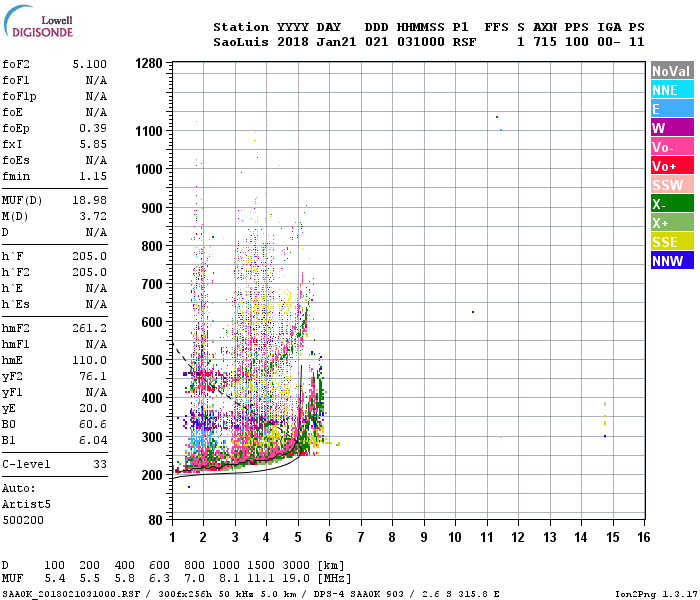Image resolution: width=700 pixels, height=600 pixels.
Task: Click the 031000 HHMMSS time value
Action: pyautogui.click(x=421, y=42)
